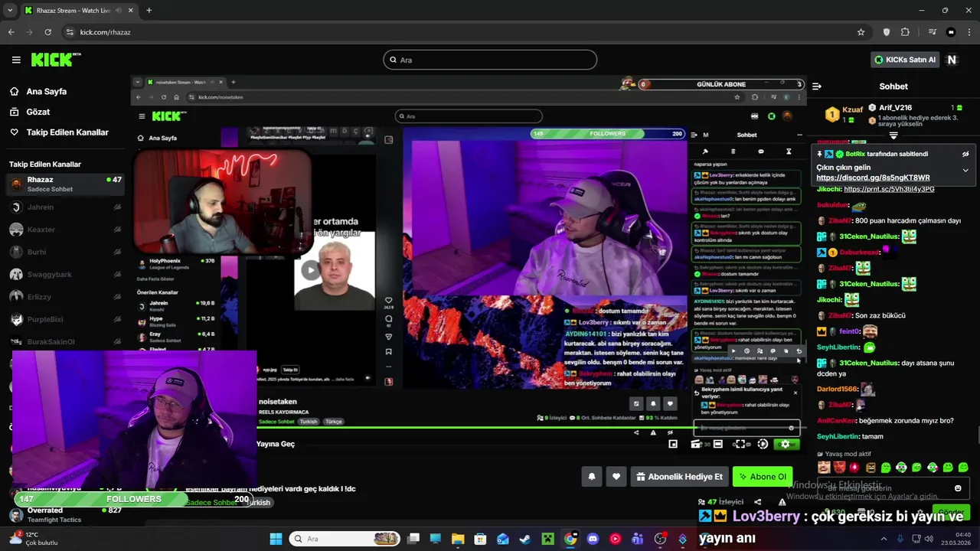The image size is (980, 551).
Task: Click Darlord1566 username in chat
Action: 838,389
